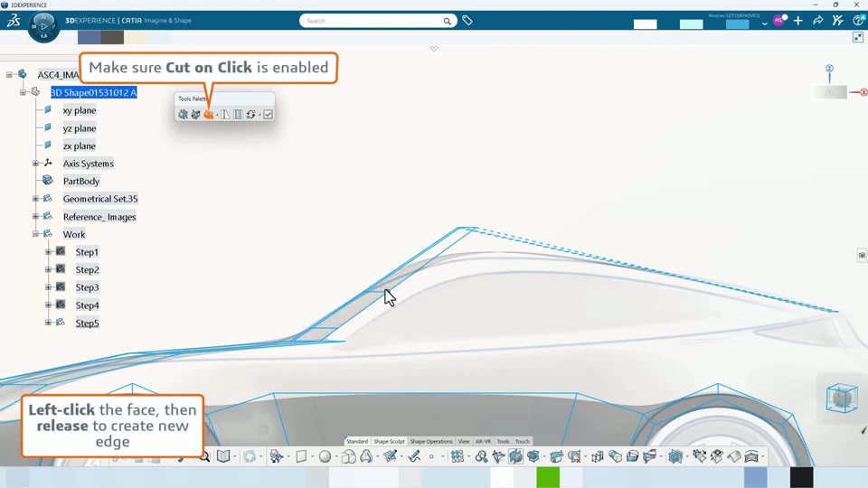
Task: Click the search magnifier icon in header
Action: point(447,21)
